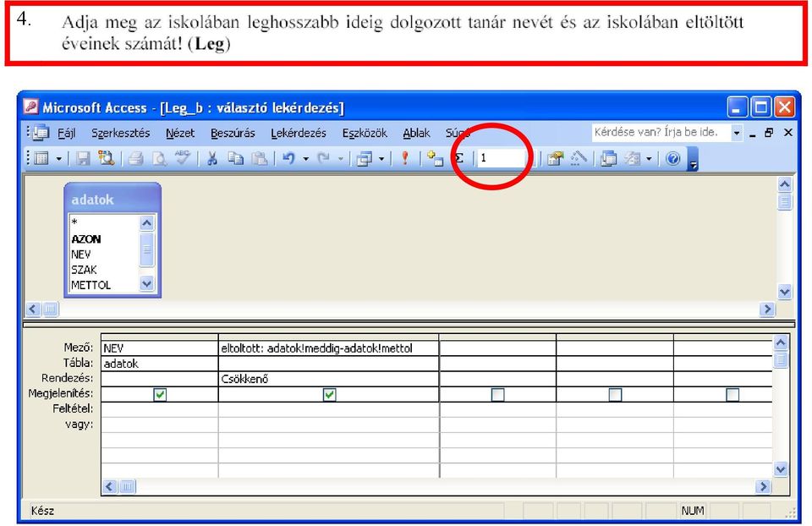Click the 'eltoltott: adatok!meddig-adatok!mettol' field cell
Screen dimensions: 812x526
328,348
